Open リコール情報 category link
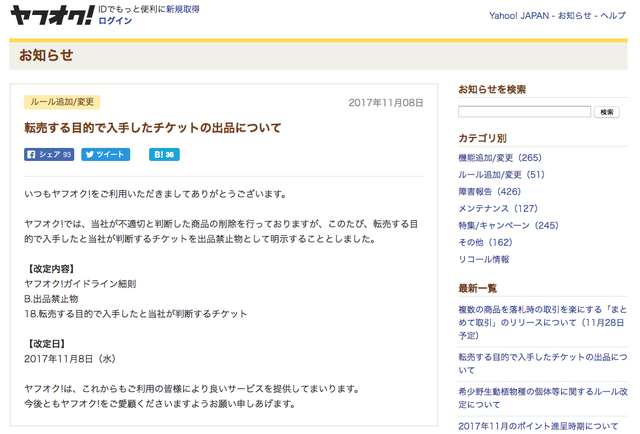Viewport: 640px width, 434px height. (x=484, y=259)
